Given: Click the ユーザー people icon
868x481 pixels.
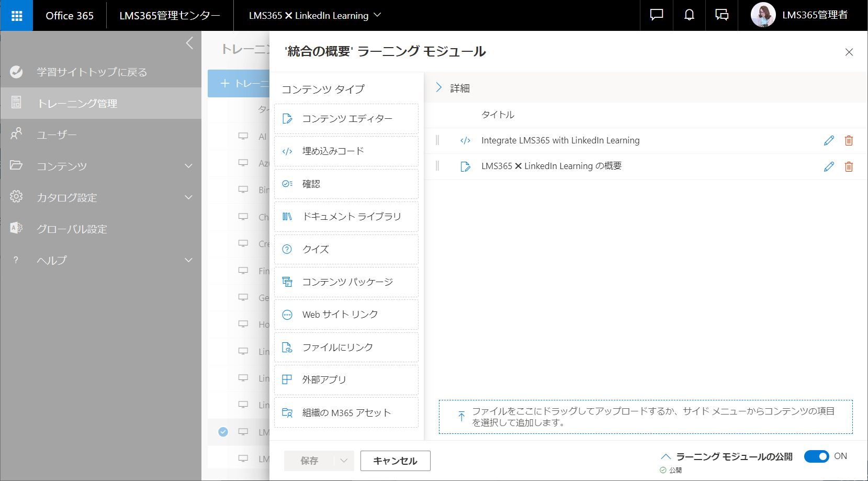Looking at the screenshot, I should click(16, 134).
